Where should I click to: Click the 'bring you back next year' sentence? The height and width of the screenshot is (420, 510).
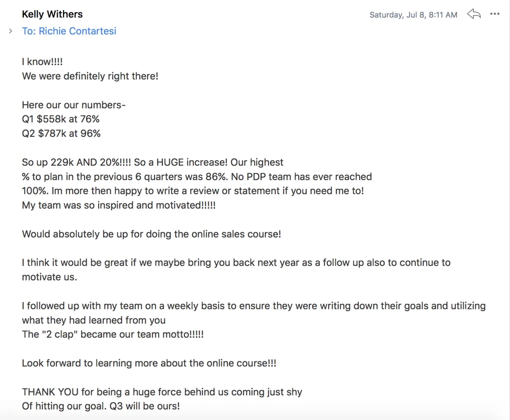(236, 263)
